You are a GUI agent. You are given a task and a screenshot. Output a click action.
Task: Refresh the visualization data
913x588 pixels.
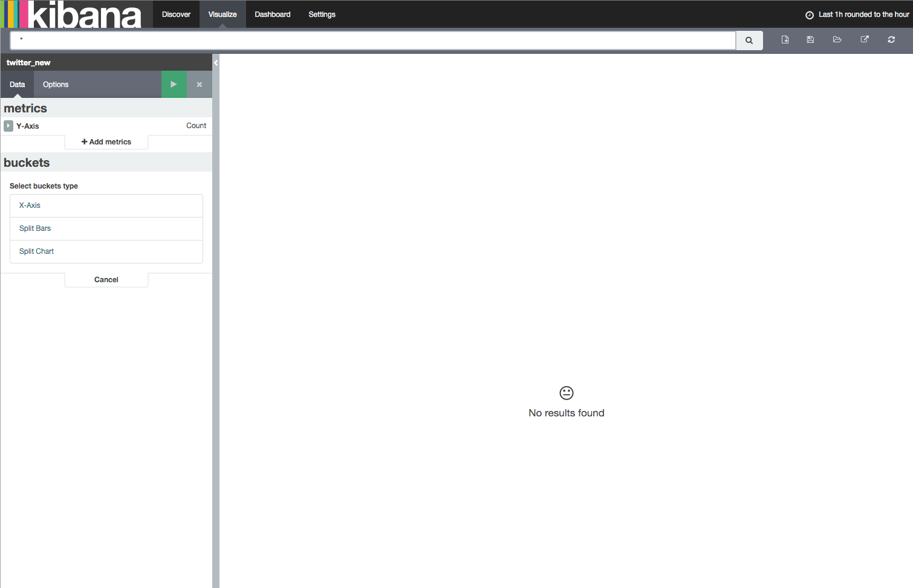tap(891, 39)
